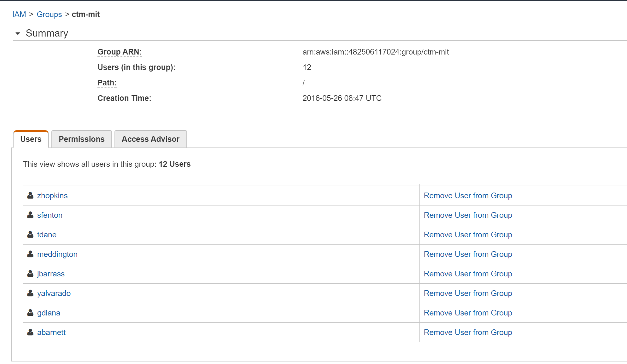Click the user icon beside zhopkins

(x=30, y=195)
